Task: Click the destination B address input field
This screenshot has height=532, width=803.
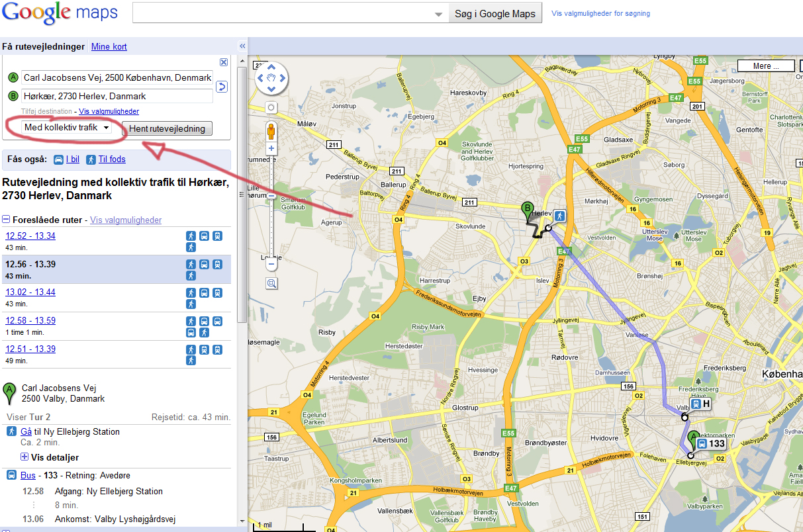Action: pyautogui.click(x=117, y=96)
